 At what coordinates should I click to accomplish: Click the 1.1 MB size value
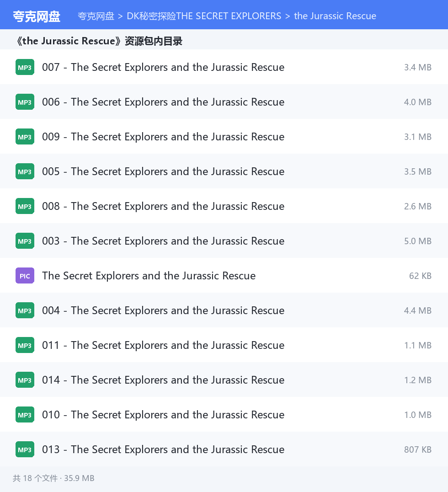pos(417,345)
